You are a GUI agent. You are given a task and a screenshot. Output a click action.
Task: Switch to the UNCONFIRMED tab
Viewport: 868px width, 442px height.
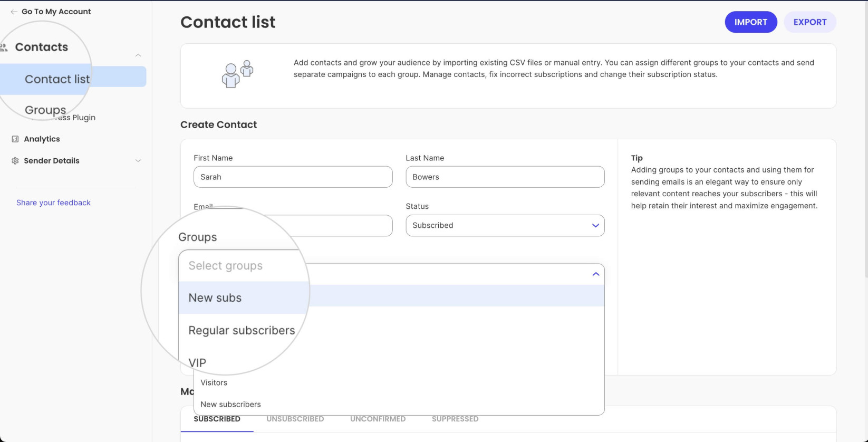coord(378,419)
